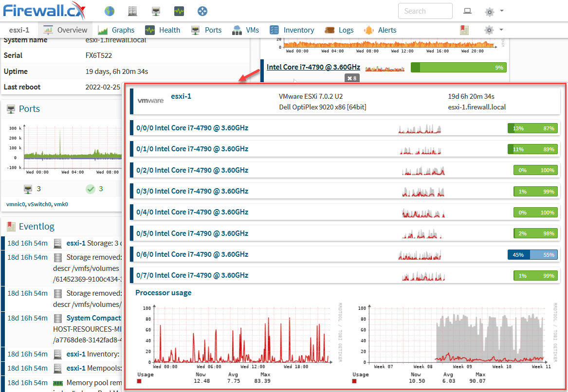Click the System name value esxi-1.firewall.local
This screenshot has width=568, height=392.
[x=115, y=40]
